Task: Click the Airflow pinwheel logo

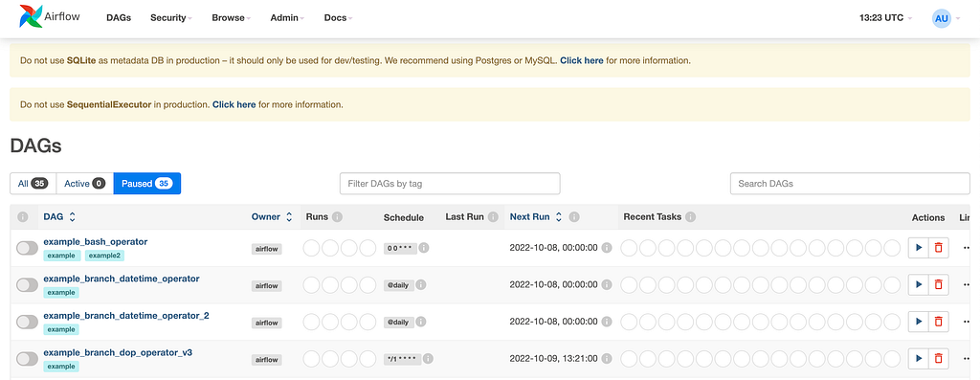Action: [32, 17]
